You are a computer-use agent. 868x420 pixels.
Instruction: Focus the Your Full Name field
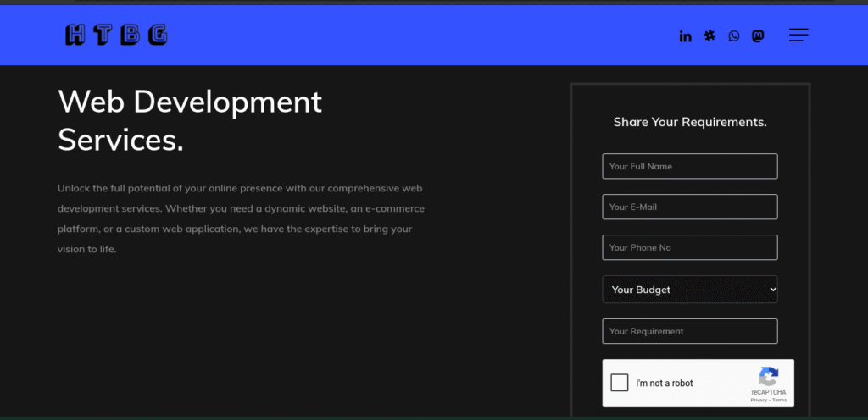pos(689,166)
